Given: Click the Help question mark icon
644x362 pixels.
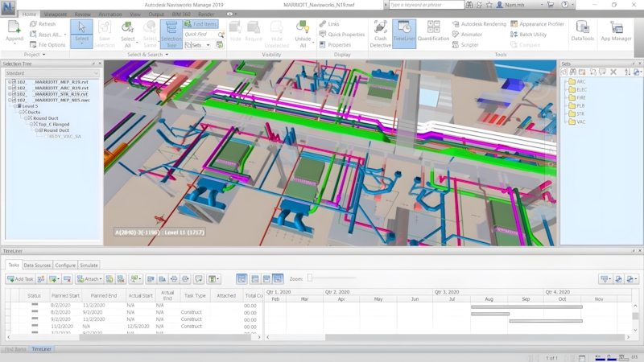Looking at the screenshot, I should (x=565, y=5).
